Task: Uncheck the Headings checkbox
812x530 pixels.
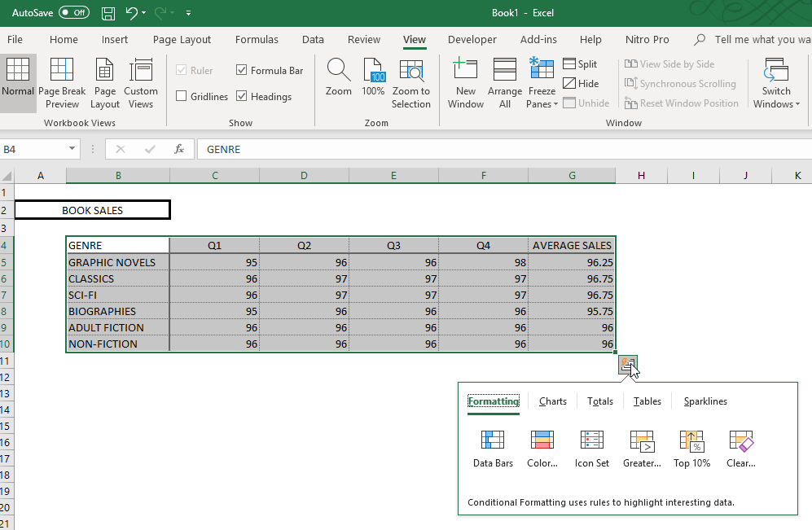Action: [x=241, y=96]
